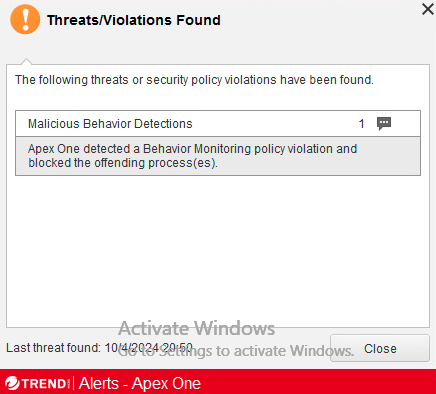This screenshot has height=394, width=436.
Task: Click the Threats/Violations Found heading
Action: pyautogui.click(x=134, y=20)
